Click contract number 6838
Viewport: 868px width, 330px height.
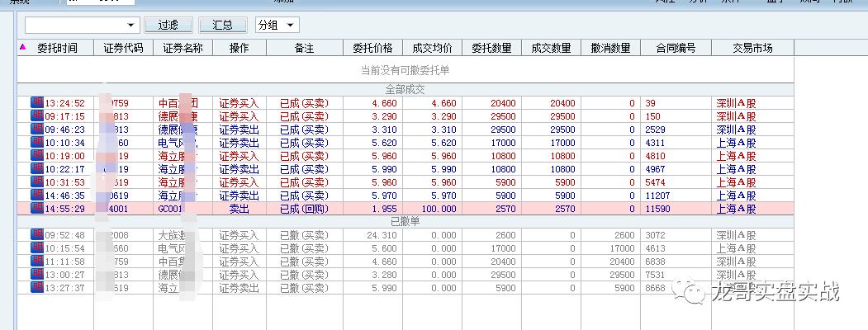[x=656, y=262]
